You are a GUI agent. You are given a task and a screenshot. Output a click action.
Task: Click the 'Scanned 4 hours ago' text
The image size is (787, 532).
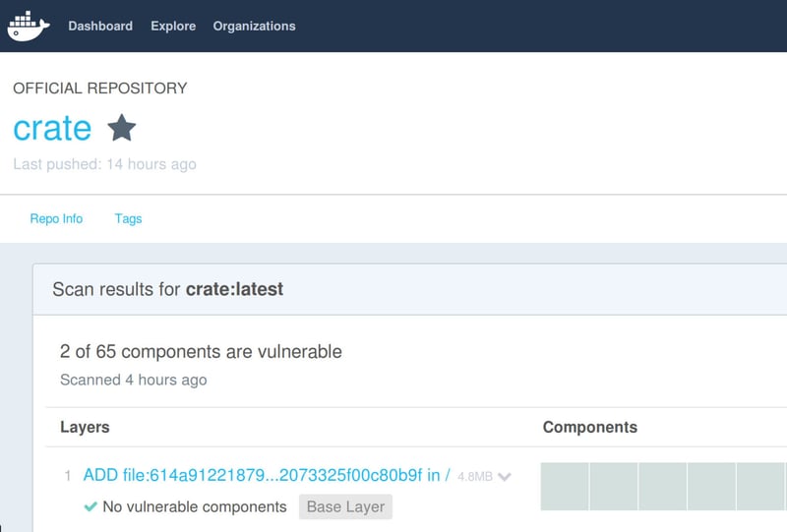point(134,380)
